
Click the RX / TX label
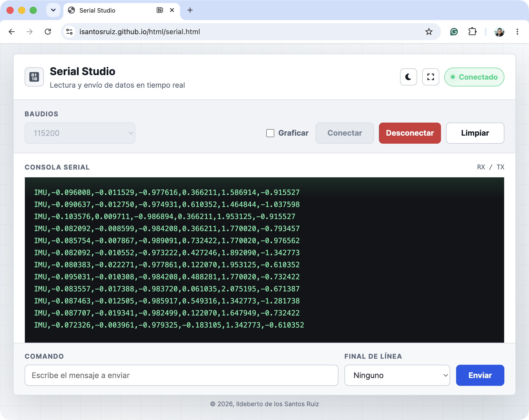[491, 167]
